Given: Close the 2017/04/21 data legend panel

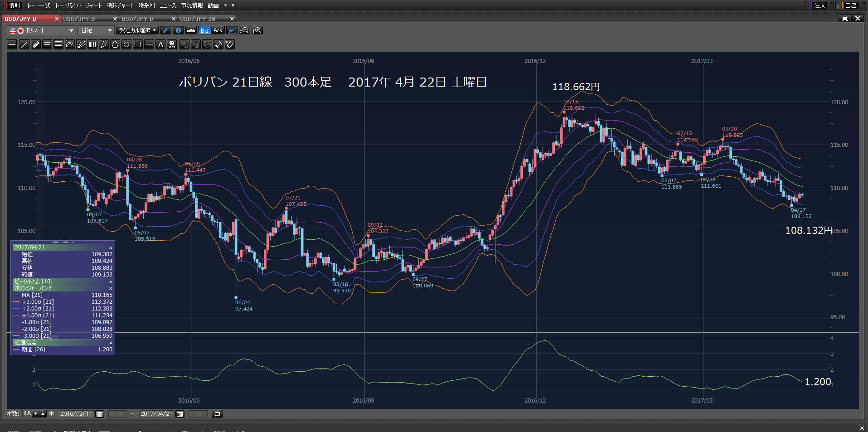Looking at the screenshot, I should click(x=111, y=248).
